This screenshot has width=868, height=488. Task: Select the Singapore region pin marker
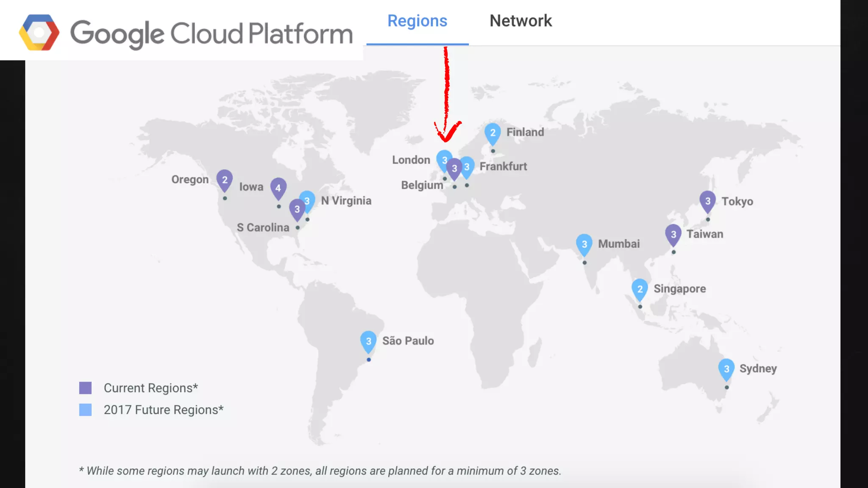coord(640,289)
